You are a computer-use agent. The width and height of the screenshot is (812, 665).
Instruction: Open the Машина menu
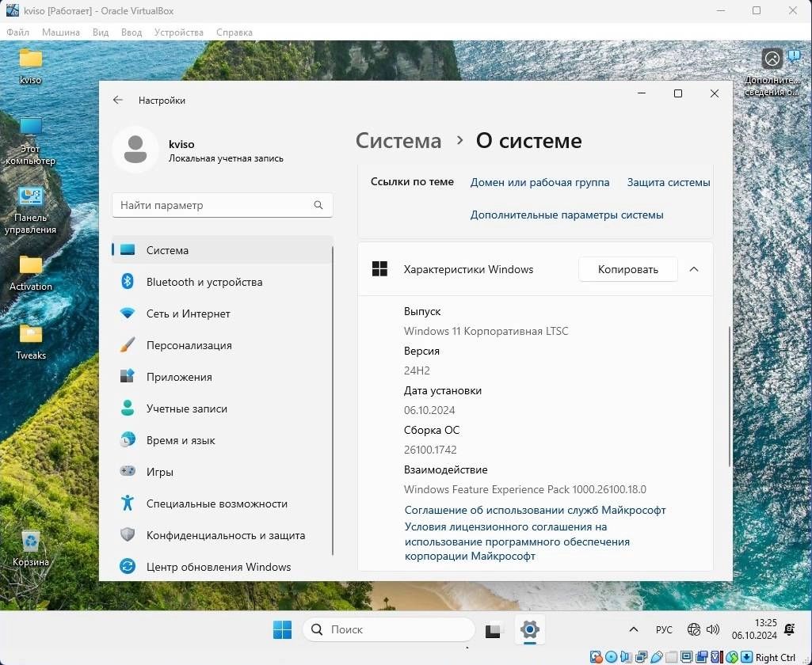click(x=60, y=32)
